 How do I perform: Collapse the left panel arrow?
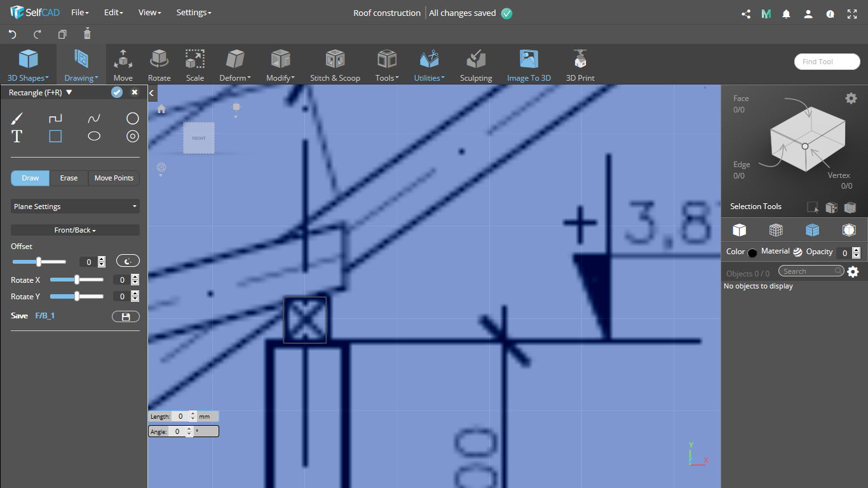[x=151, y=93]
